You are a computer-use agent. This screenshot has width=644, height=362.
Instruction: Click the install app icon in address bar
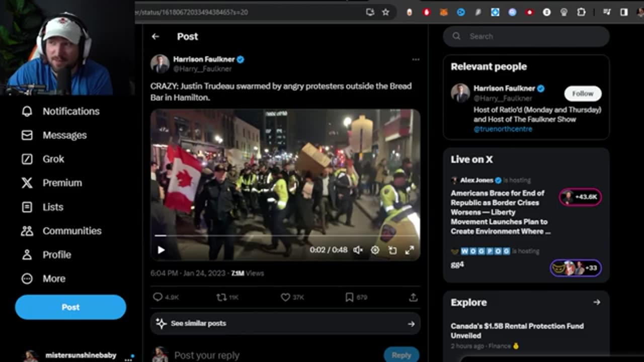[370, 12]
